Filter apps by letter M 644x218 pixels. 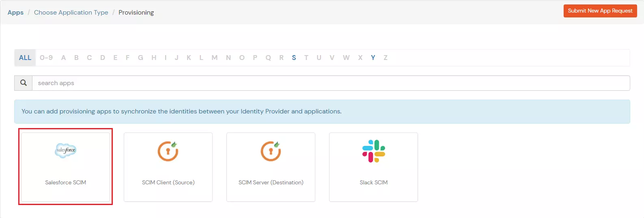pyautogui.click(x=215, y=58)
